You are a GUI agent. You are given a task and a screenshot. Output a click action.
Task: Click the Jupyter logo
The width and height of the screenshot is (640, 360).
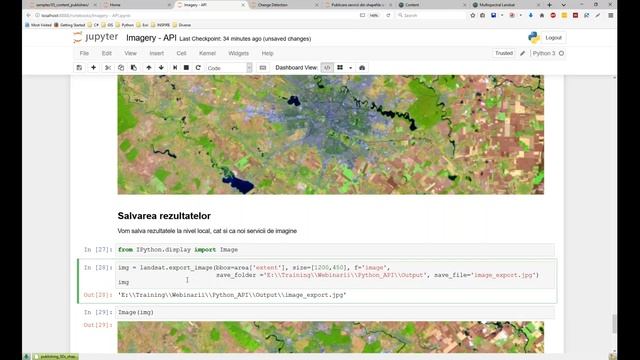tap(96, 37)
